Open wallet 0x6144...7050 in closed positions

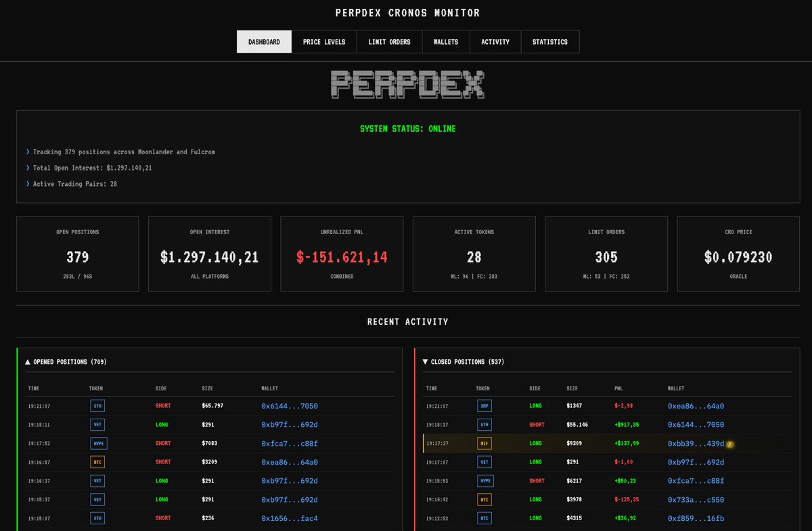coord(696,425)
